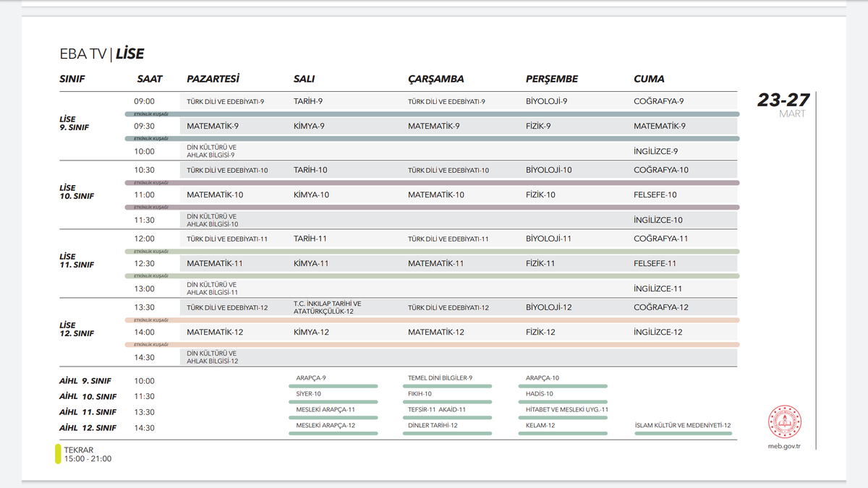The height and width of the screenshot is (488, 868).
Task: Click the FELSEFE-10 cell
Action: pyautogui.click(x=655, y=194)
